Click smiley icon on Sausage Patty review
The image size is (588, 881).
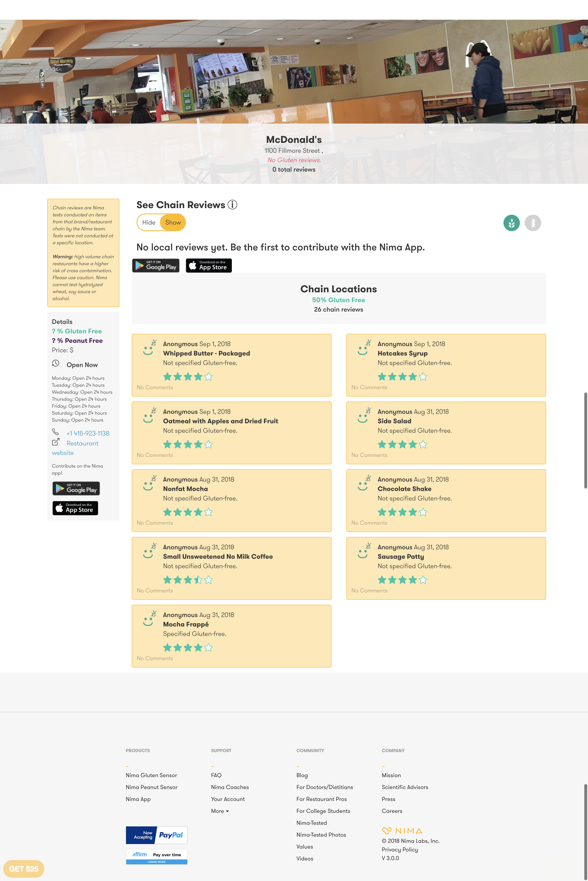(x=364, y=551)
